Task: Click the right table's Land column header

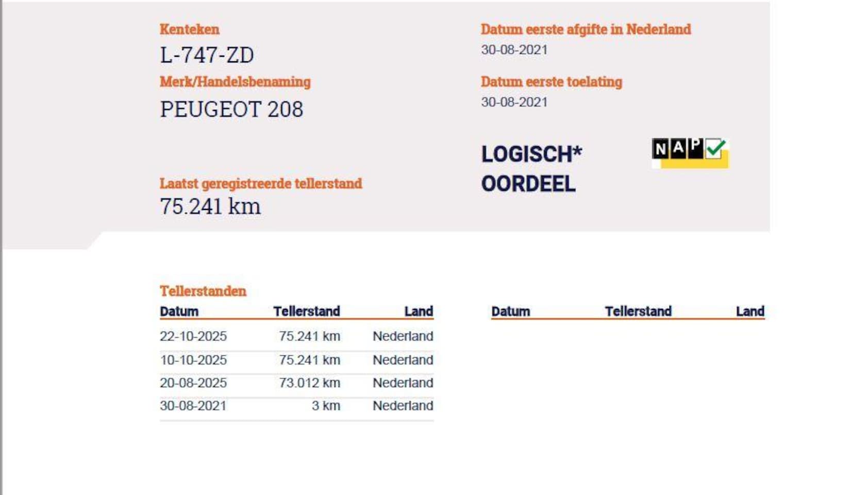Action: click(x=750, y=311)
